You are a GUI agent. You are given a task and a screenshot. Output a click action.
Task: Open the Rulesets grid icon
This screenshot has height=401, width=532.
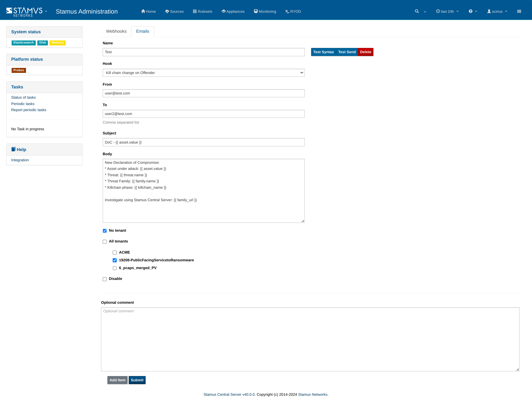[195, 11]
